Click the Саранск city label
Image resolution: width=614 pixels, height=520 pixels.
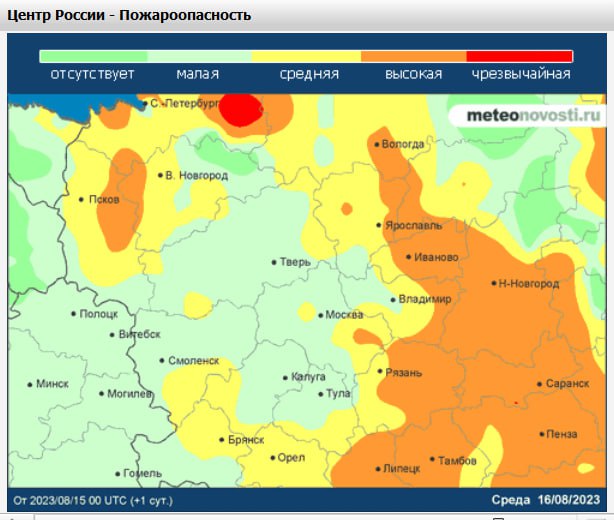[x=567, y=384]
